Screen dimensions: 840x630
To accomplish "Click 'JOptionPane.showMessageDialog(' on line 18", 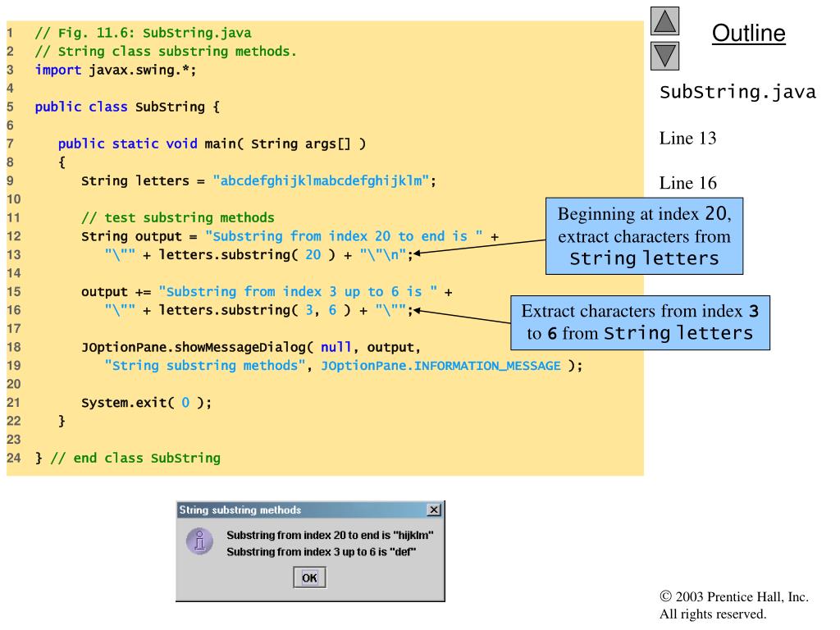I will pyautogui.click(x=197, y=348).
